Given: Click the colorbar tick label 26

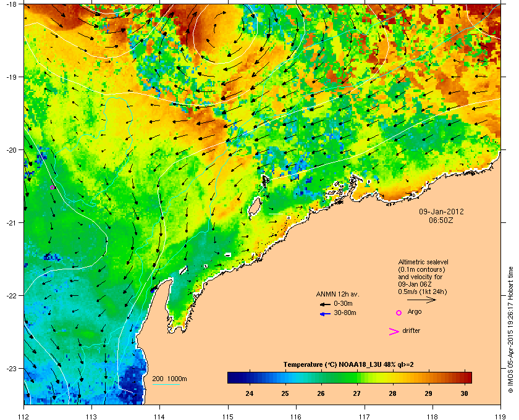Looking at the screenshot, I should [321, 393].
